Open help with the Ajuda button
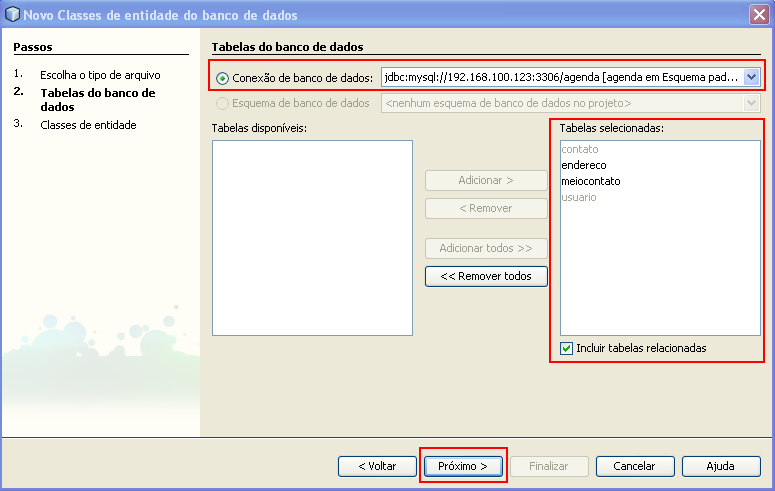Image resolution: width=775 pixels, height=491 pixels. tap(720, 466)
